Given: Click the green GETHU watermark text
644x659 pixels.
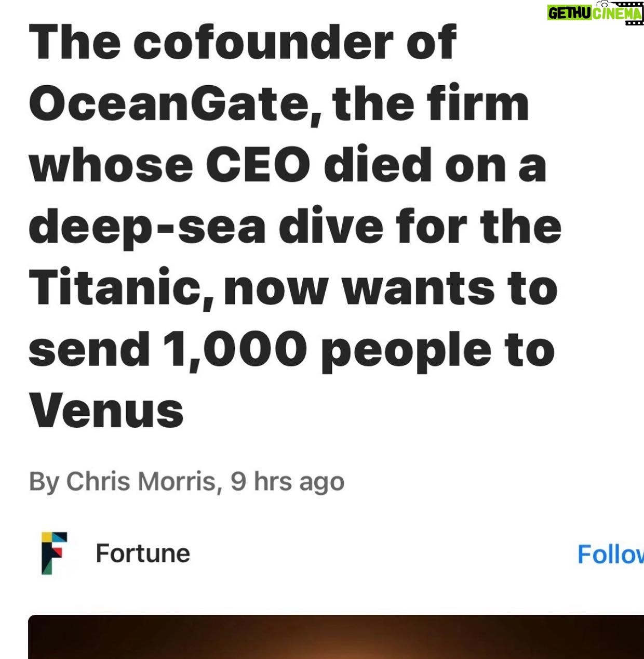Looking at the screenshot, I should click(x=569, y=14).
